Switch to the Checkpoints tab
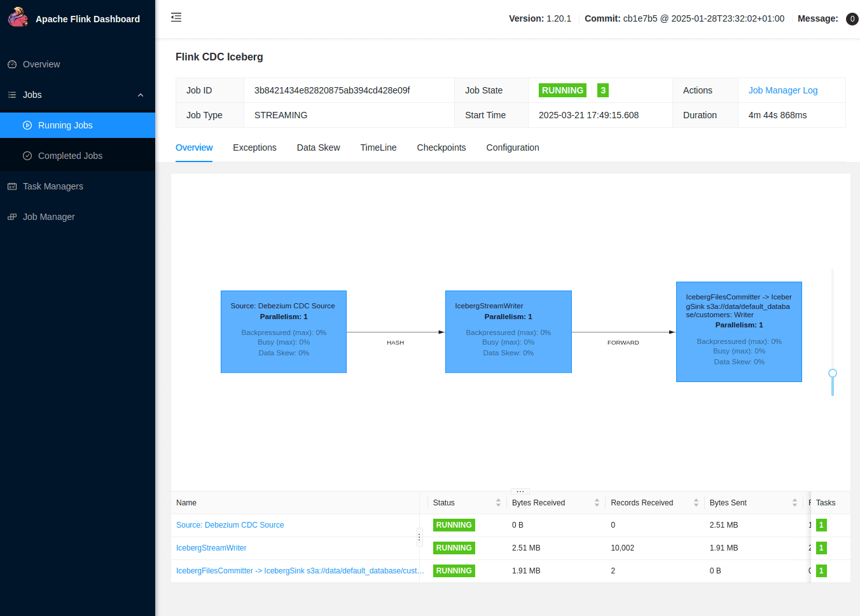860x616 pixels. coord(441,147)
